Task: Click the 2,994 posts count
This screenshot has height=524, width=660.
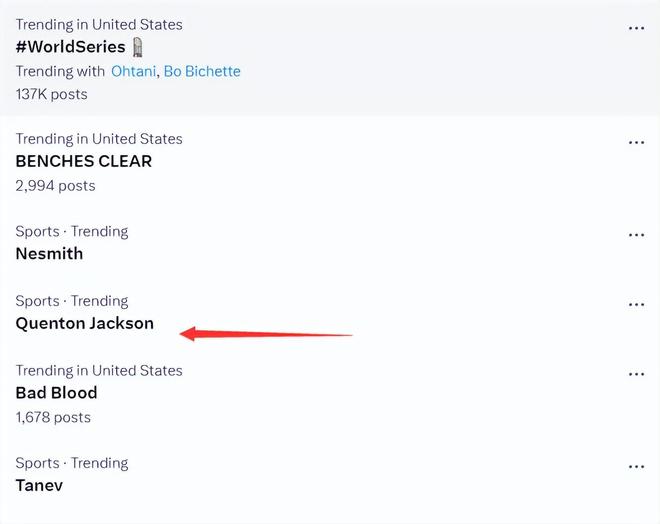Action: (55, 185)
